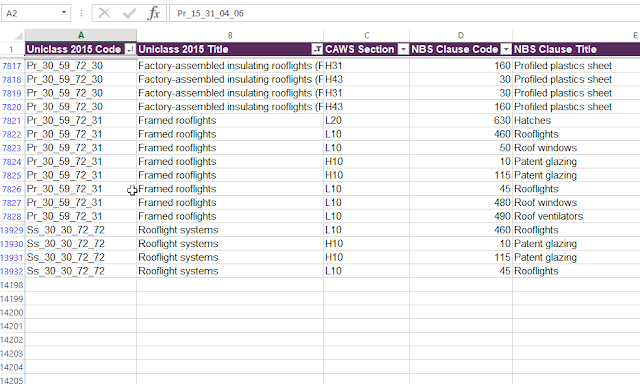Select column D header

tap(461, 35)
